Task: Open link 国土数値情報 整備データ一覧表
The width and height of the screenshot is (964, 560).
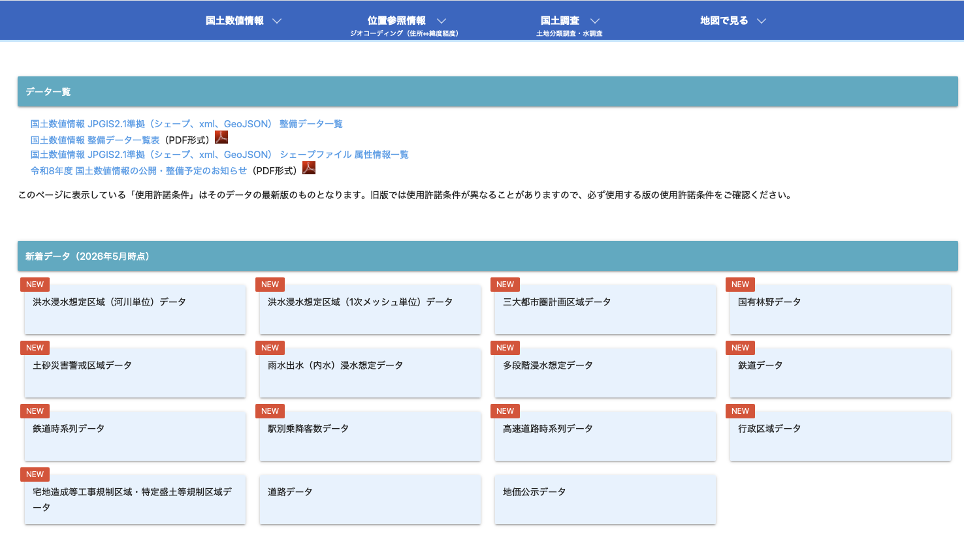Action: pos(95,140)
